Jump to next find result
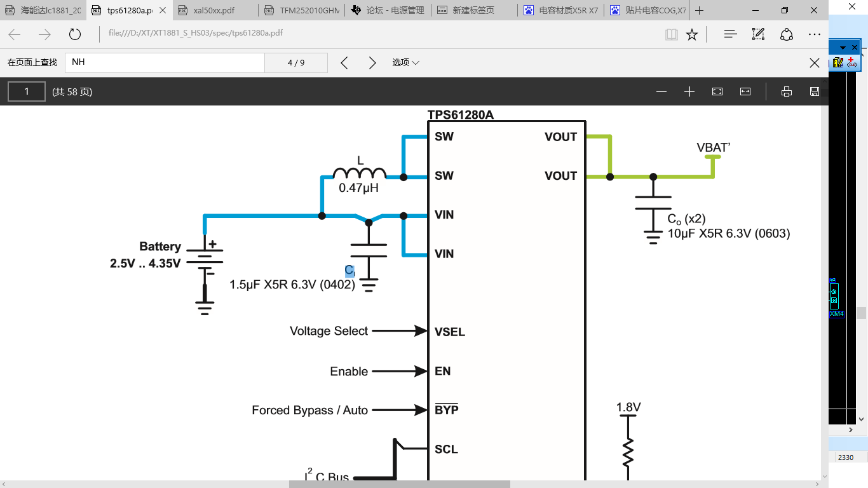Screen dimensions: 868x488 [x=372, y=62]
